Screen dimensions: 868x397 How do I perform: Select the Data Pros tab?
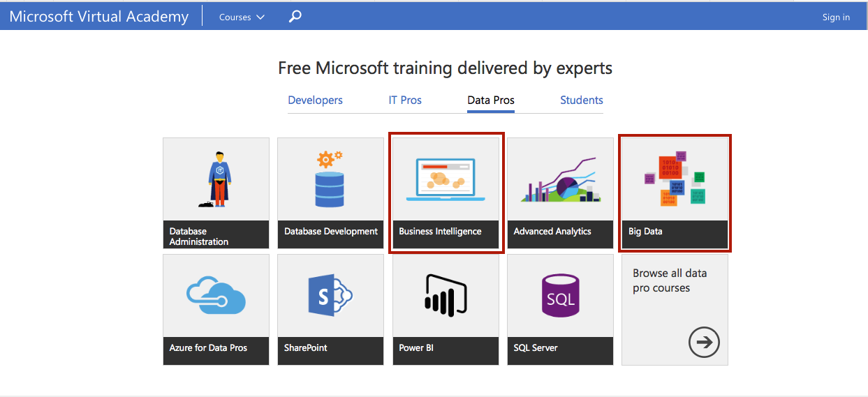491,100
